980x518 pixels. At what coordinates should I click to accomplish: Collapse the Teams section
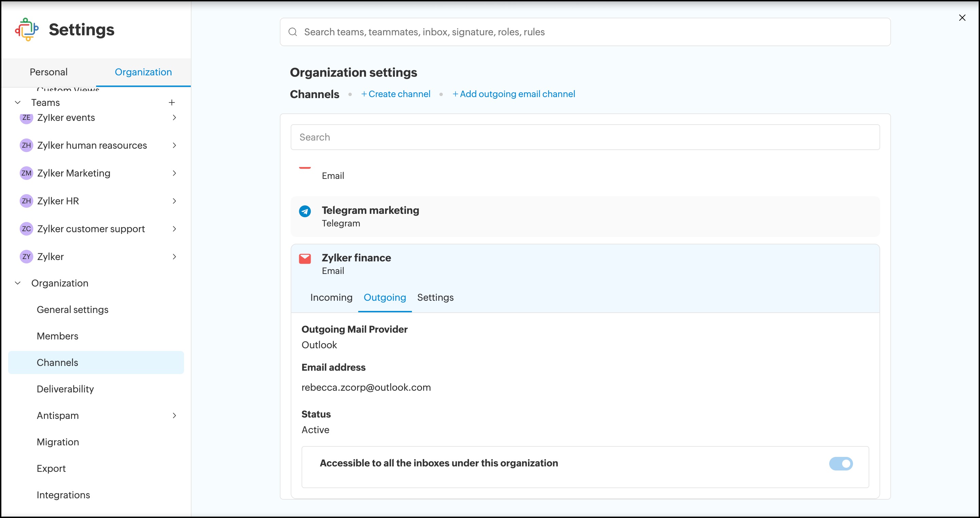pos(18,103)
